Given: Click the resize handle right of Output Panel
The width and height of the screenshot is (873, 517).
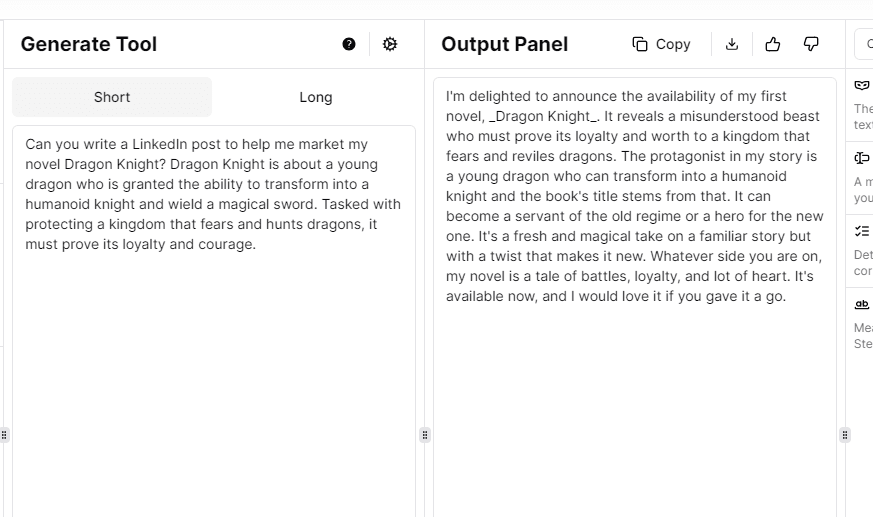Looking at the screenshot, I should (845, 435).
